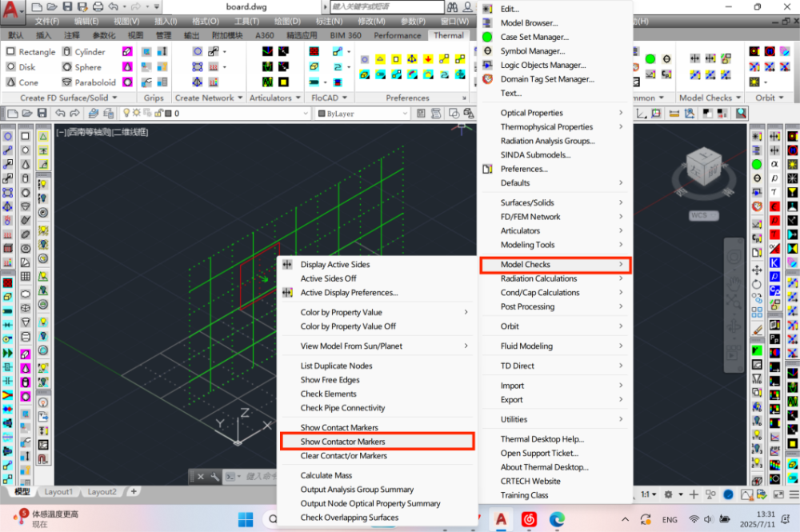The height and width of the screenshot is (532, 800).
Task: Click the keyword search input field
Action: 386,6
